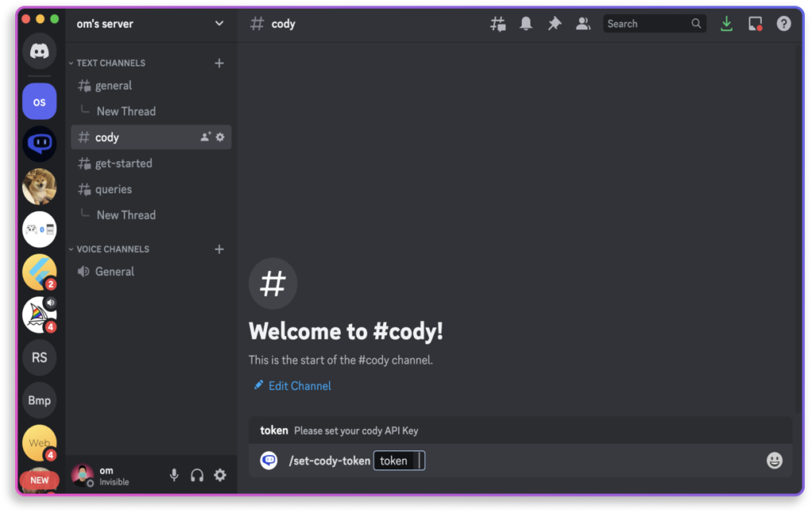Open User Settings gear icon
Screen dimensions: 812x513
pyautogui.click(x=220, y=475)
